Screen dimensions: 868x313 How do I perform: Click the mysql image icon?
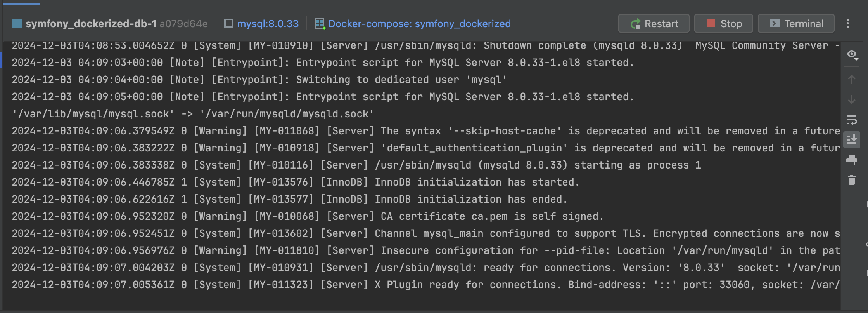coord(229,24)
